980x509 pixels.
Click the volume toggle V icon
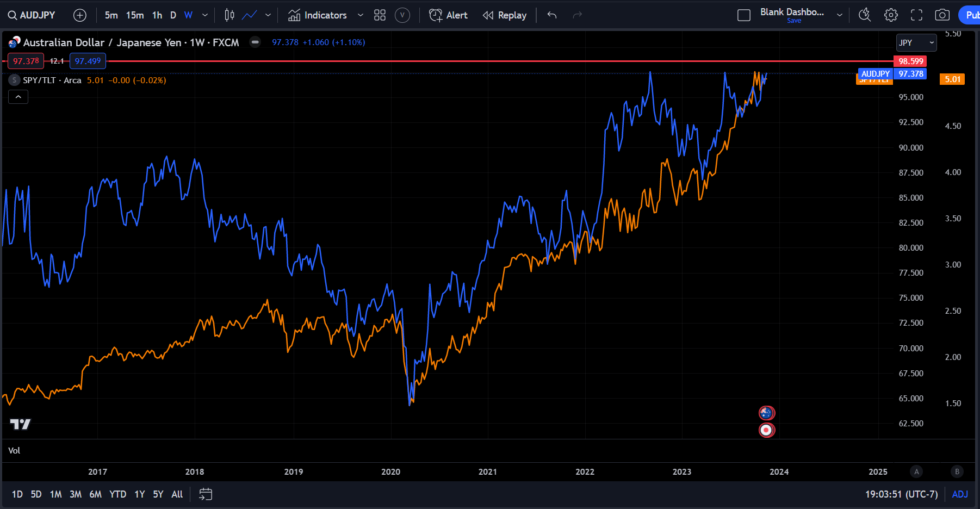(402, 15)
